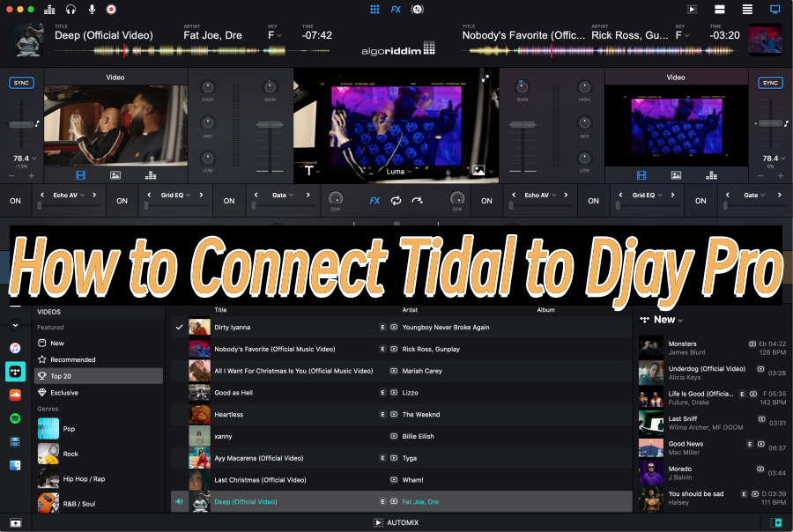793x532 pixels.
Task: Click the loop icon in the FX row
Action: pos(396,201)
